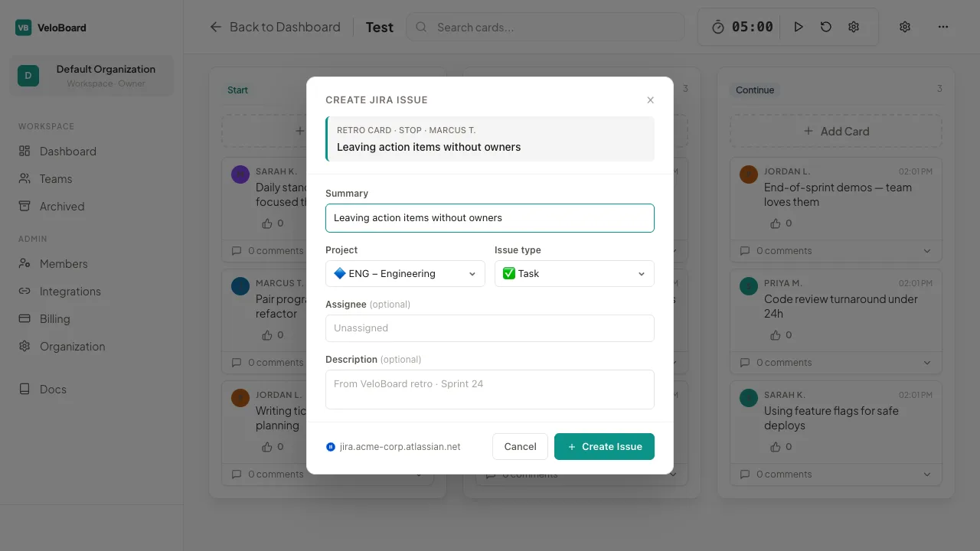Expand comments on End-of-sprint demos card
Image resolution: width=980 pixels, height=551 pixels.
927,251
